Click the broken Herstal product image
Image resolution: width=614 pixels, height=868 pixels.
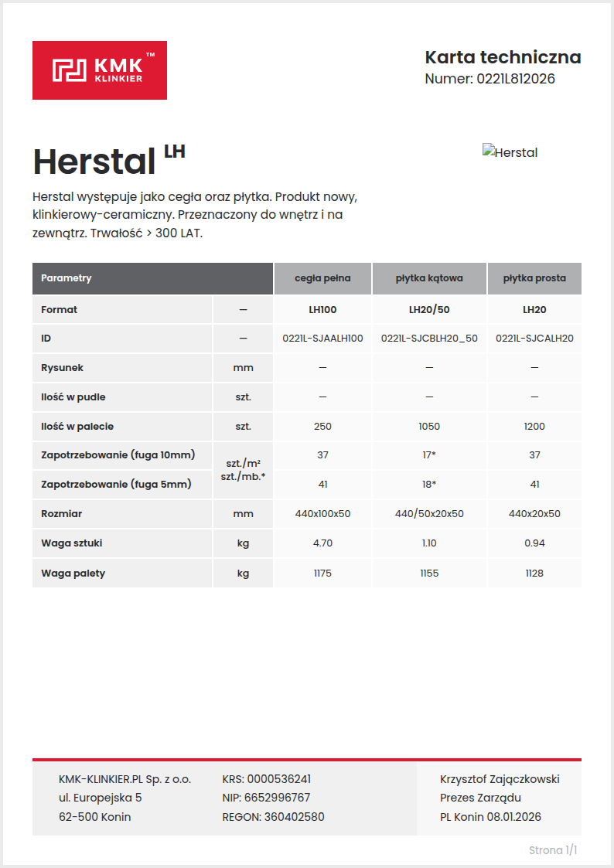click(510, 152)
